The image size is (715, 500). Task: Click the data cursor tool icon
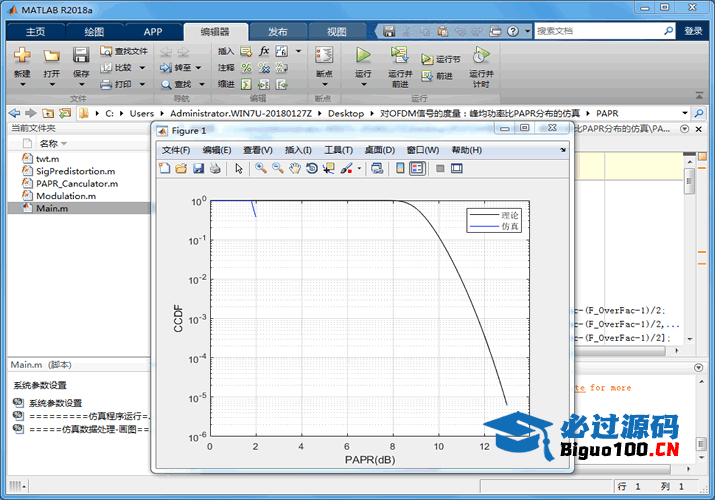[329, 169]
